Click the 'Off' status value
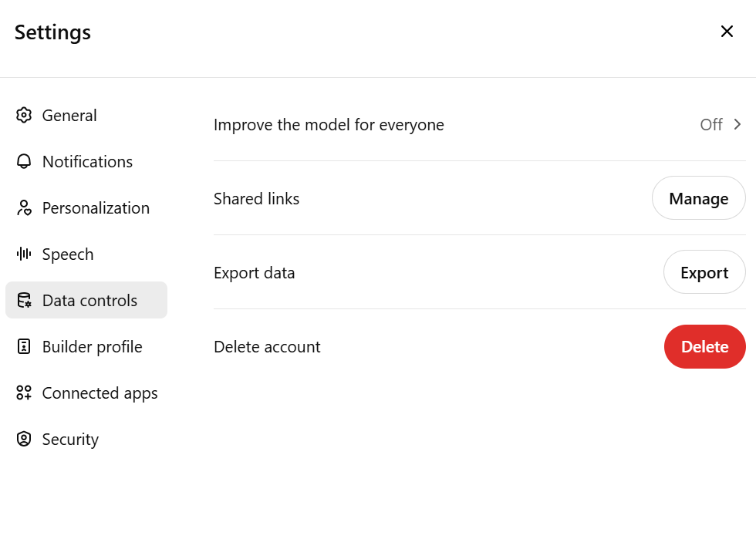 click(x=710, y=125)
